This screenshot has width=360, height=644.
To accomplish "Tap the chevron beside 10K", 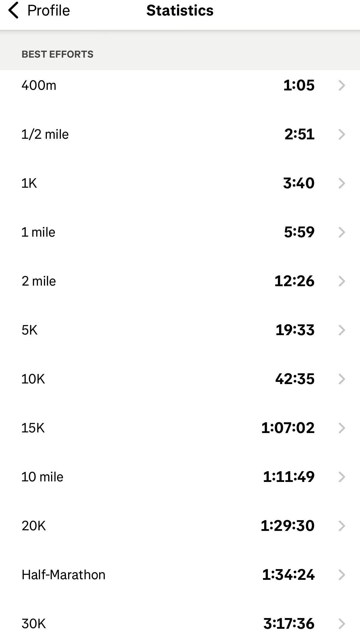I will click(x=342, y=379).
